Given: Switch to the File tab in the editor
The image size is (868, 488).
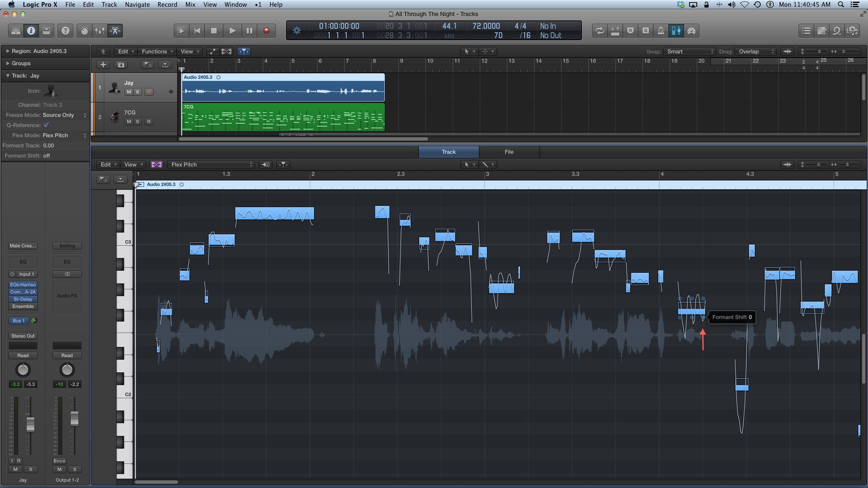Looking at the screenshot, I should [x=509, y=152].
